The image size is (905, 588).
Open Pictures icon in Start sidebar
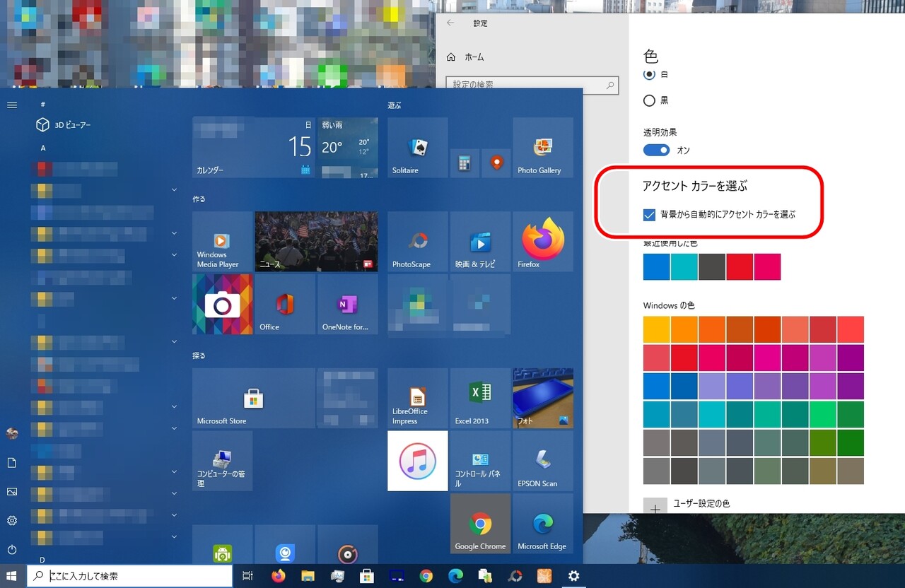[x=12, y=492]
